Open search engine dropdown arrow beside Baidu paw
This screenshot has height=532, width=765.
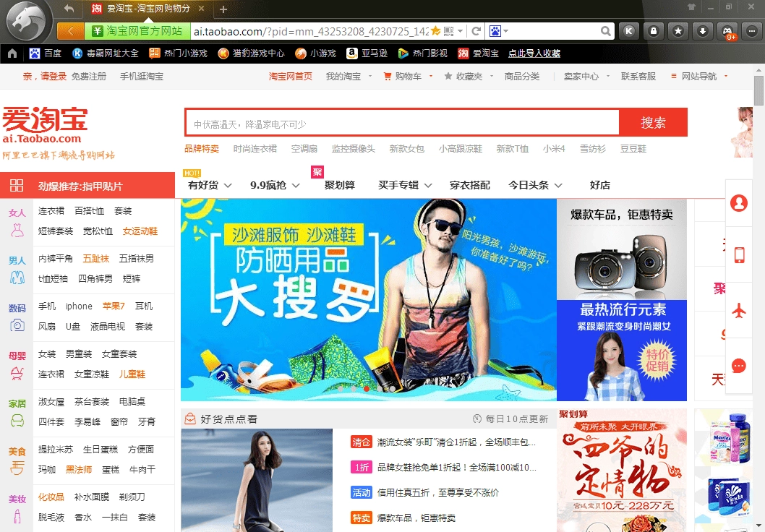point(506,31)
